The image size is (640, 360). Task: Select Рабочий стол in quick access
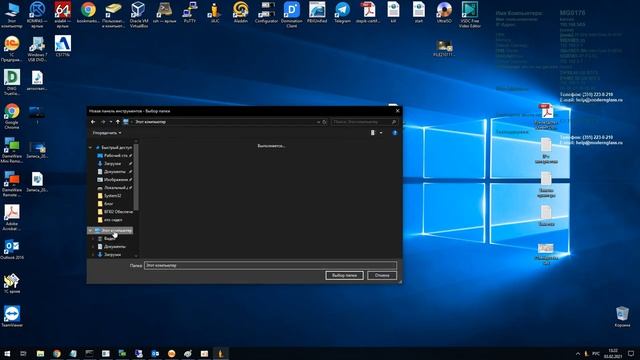114,156
